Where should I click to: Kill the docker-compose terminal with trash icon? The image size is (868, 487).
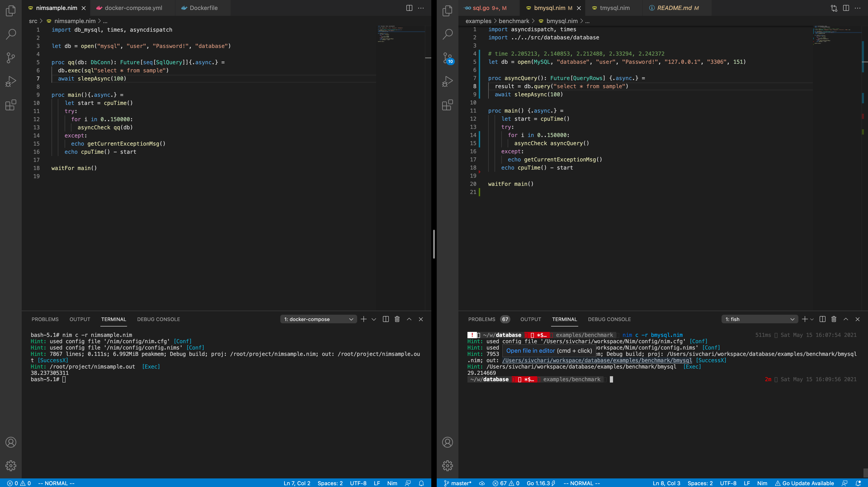click(397, 319)
